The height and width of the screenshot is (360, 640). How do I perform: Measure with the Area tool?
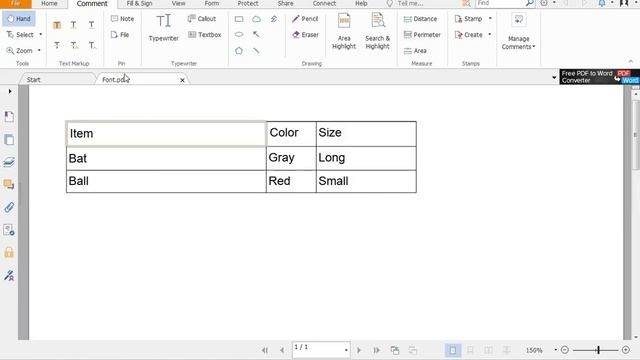(415, 51)
